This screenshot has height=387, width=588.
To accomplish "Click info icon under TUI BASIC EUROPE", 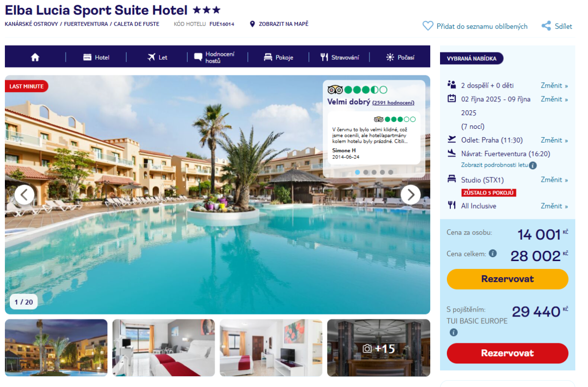I will tap(454, 332).
